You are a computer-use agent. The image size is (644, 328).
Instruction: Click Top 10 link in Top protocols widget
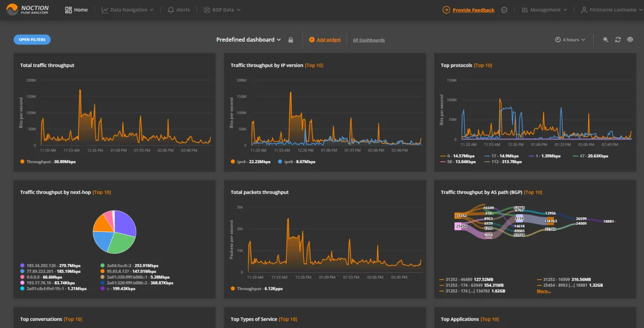click(483, 65)
